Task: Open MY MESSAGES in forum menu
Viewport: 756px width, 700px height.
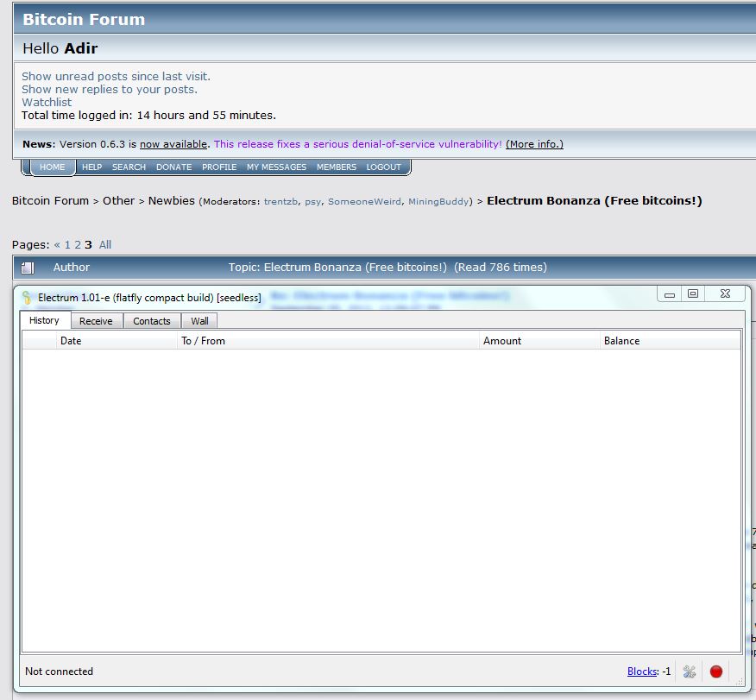Action: (277, 167)
